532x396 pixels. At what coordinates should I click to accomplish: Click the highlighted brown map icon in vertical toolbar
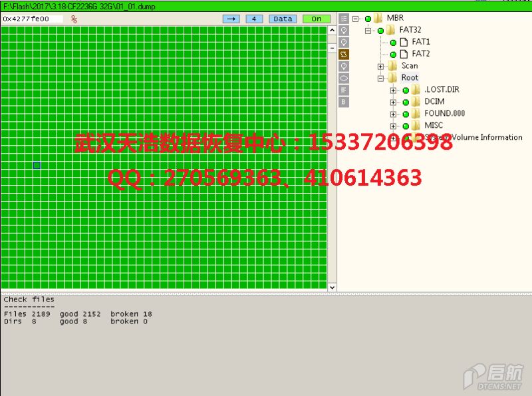pos(344,55)
